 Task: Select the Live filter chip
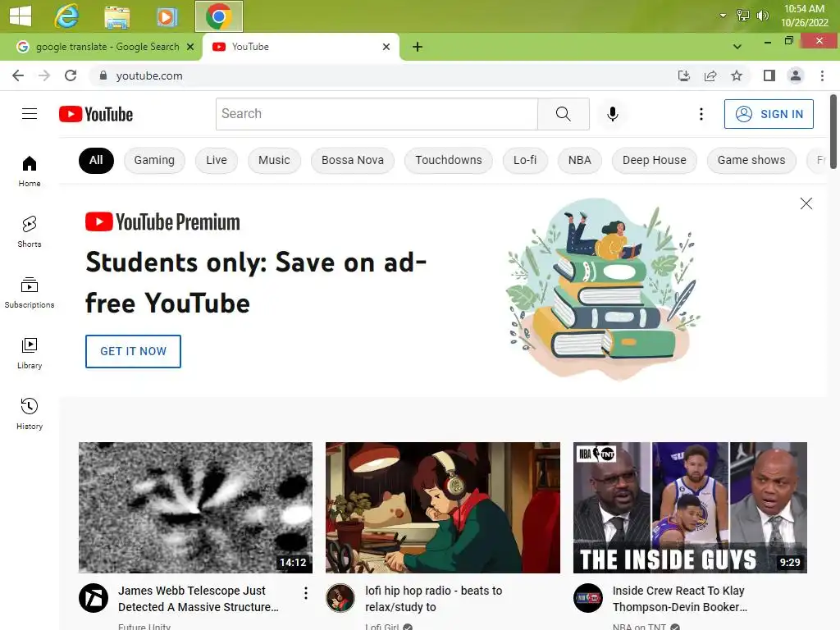pyautogui.click(x=217, y=160)
